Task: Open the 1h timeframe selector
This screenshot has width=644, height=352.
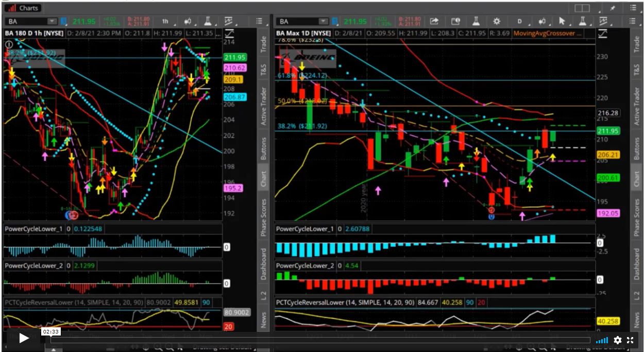Action: 165,21
